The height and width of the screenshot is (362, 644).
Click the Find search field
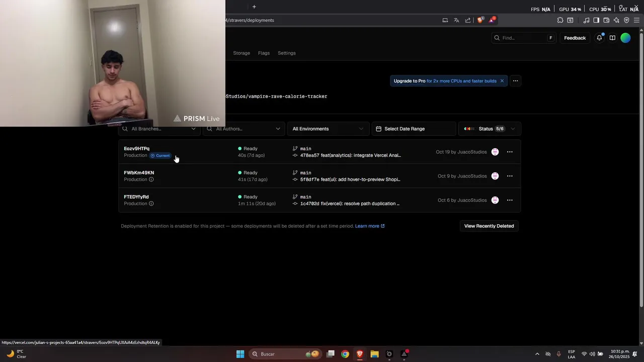pos(523,38)
